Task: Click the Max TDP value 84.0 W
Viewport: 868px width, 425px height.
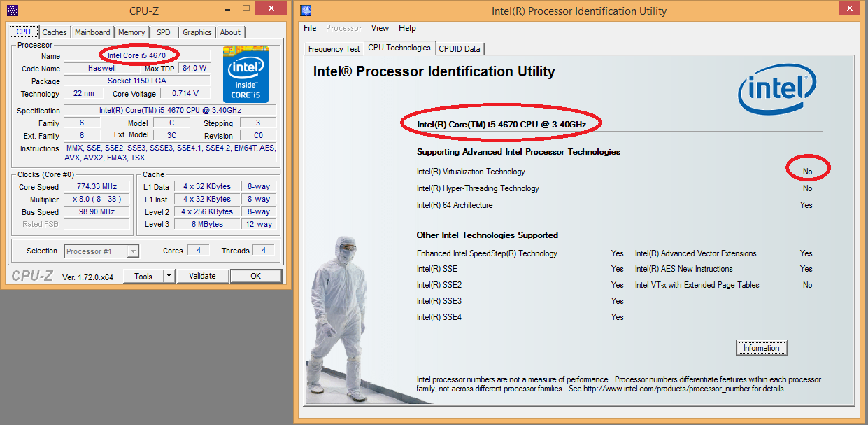Action: pyautogui.click(x=194, y=69)
